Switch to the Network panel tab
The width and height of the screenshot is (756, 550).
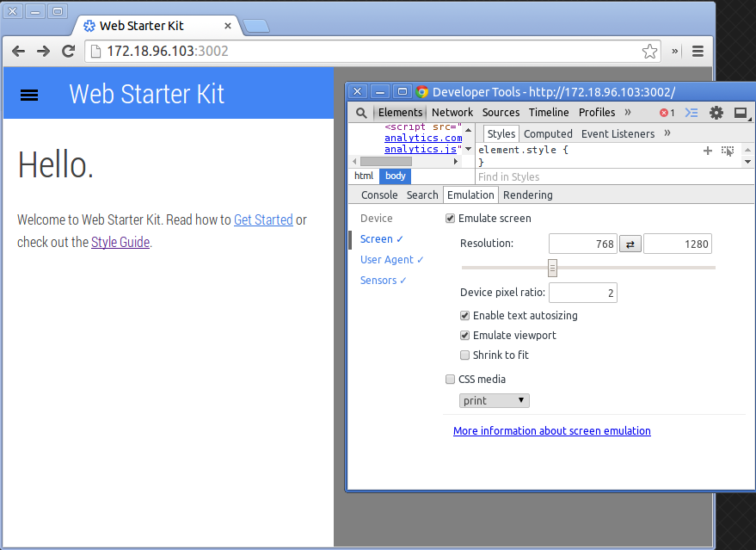pos(452,113)
